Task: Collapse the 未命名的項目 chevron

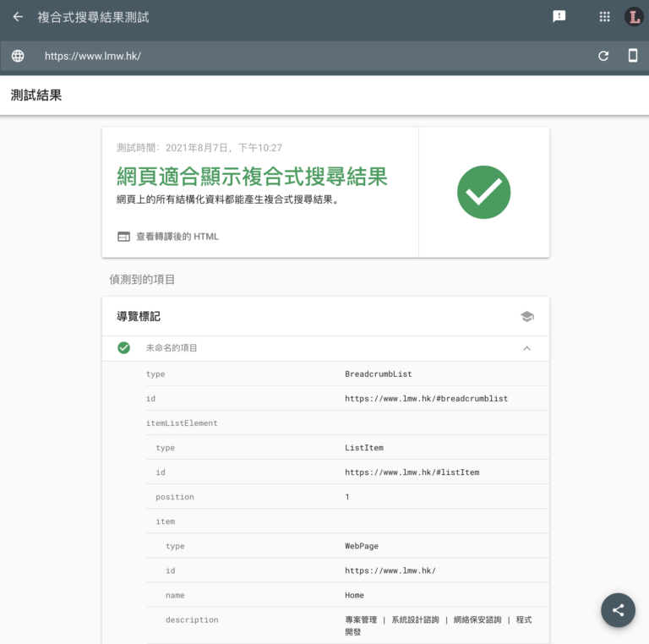Action: [x=526, y=347]
